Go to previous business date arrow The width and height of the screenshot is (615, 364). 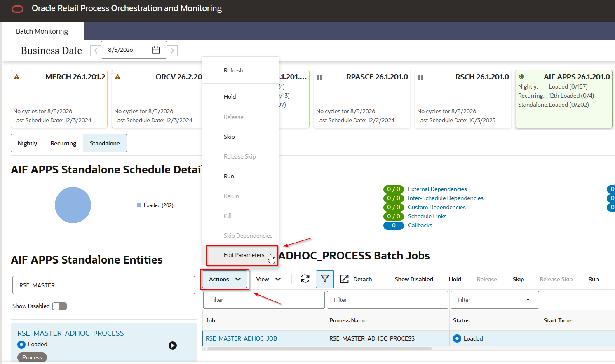click(96, 51)
